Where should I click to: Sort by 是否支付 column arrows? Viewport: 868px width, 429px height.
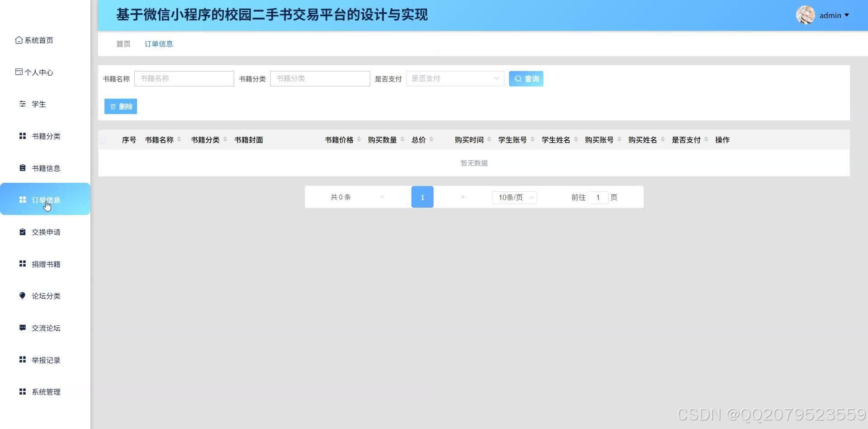pyautogui.click(x=706, y=139)
